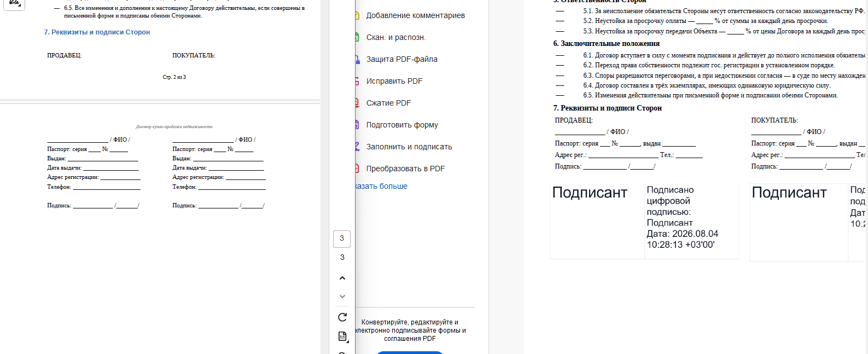The image size is (868, 354).
Task: Click the Показать больше link
Action: pyautogui.click(x=382, y=186)
